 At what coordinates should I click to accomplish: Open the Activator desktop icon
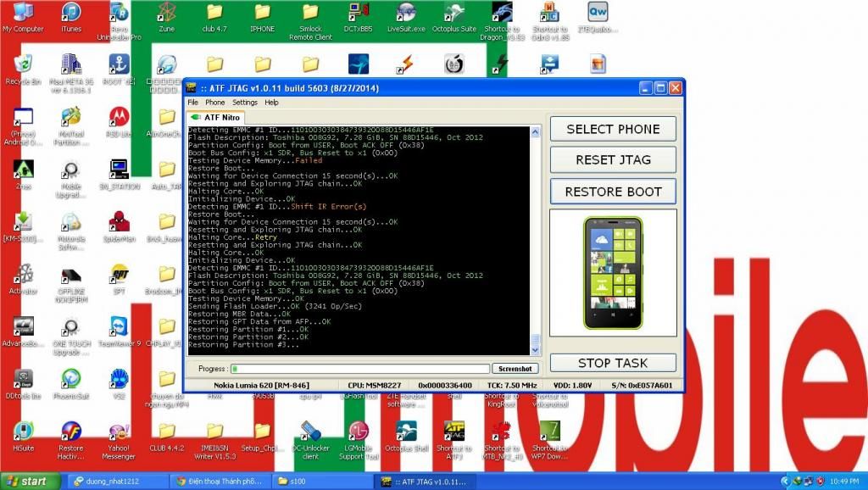point(23,279)
